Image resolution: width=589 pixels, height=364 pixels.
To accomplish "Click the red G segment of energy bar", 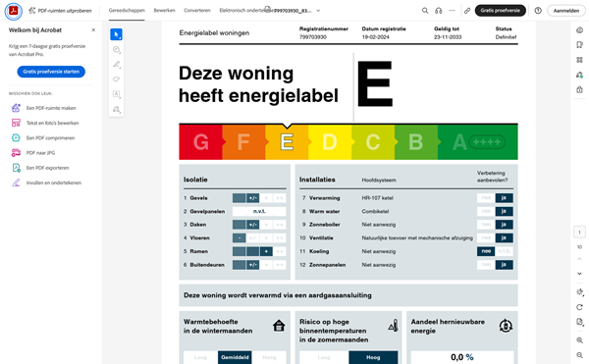I will [x=201, y=142].
